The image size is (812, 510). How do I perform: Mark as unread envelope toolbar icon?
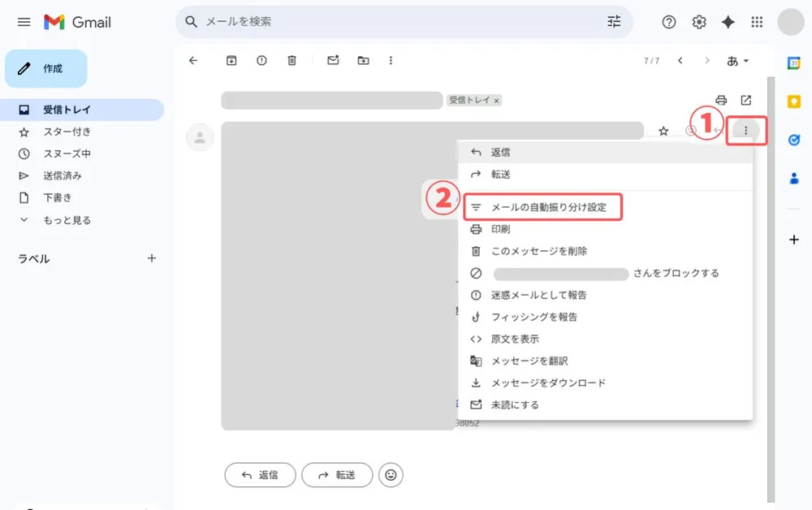[333, 60]
